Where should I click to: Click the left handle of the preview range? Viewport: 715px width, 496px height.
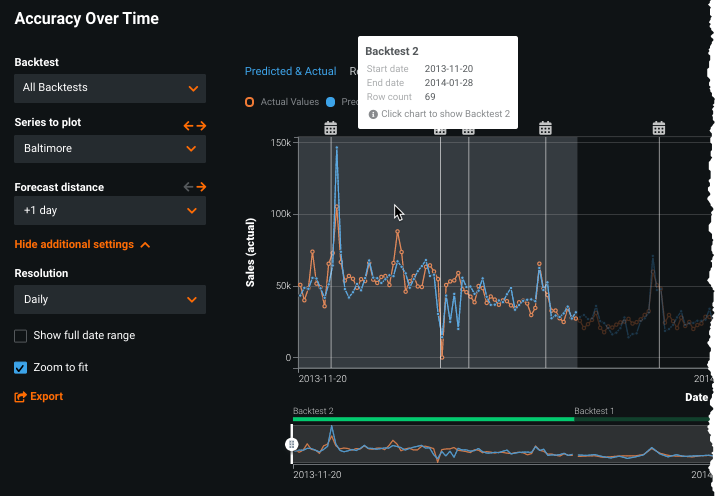tap(292, 444)
